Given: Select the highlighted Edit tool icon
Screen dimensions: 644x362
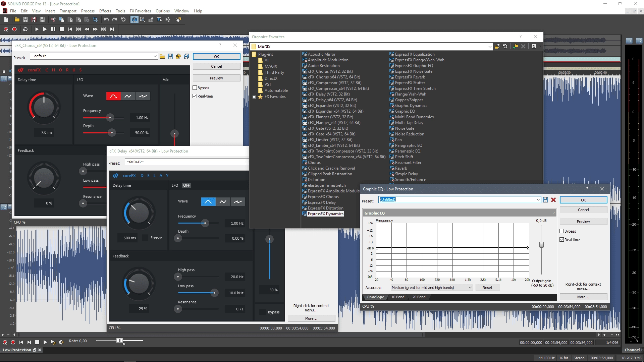Looking at the screenshot, I should pos(134,19).
